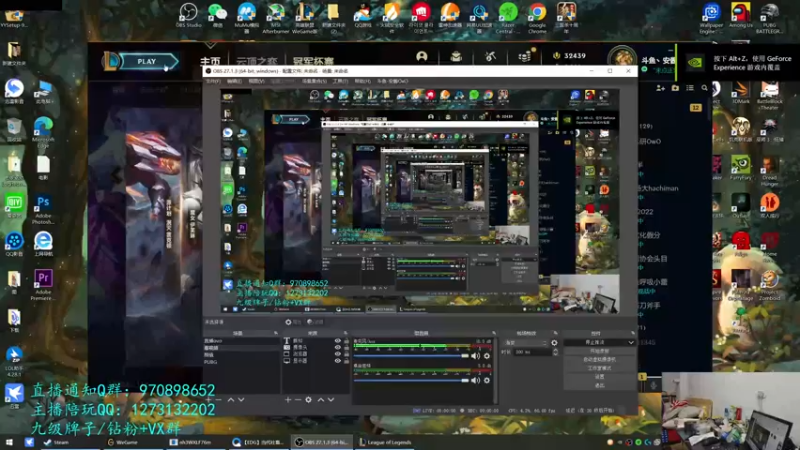
Task: Toggle lock on the display capture source
Action: [346, 361]
